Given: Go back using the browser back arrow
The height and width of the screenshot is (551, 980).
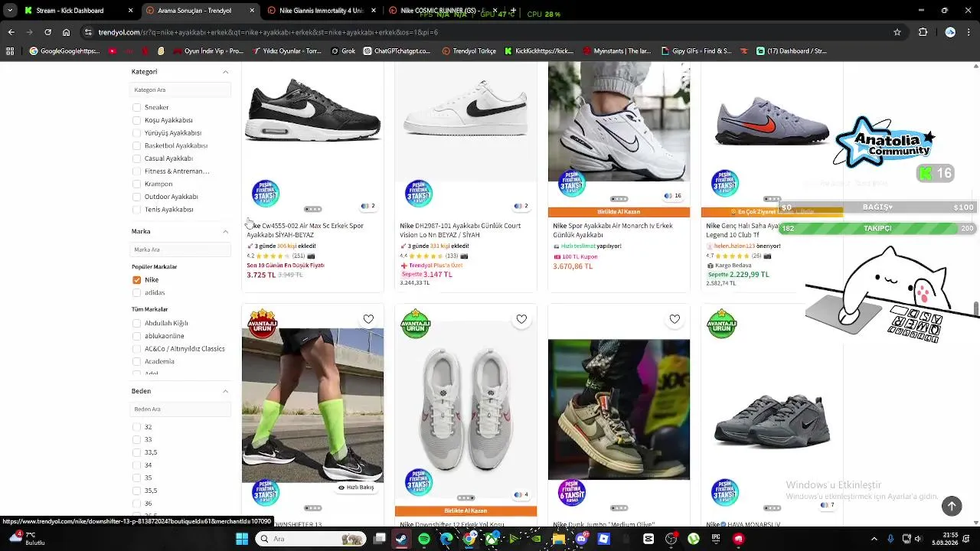Looking at the screenshot, I should click(11, 32).
